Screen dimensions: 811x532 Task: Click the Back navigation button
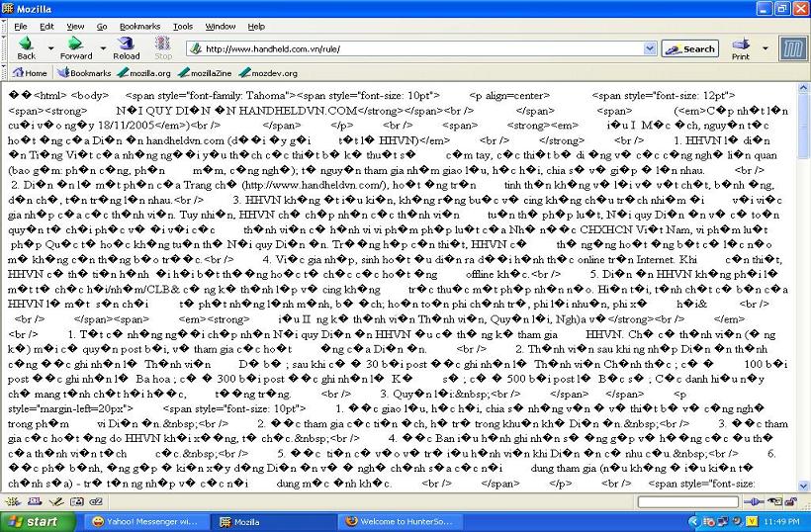pos(25,48)
